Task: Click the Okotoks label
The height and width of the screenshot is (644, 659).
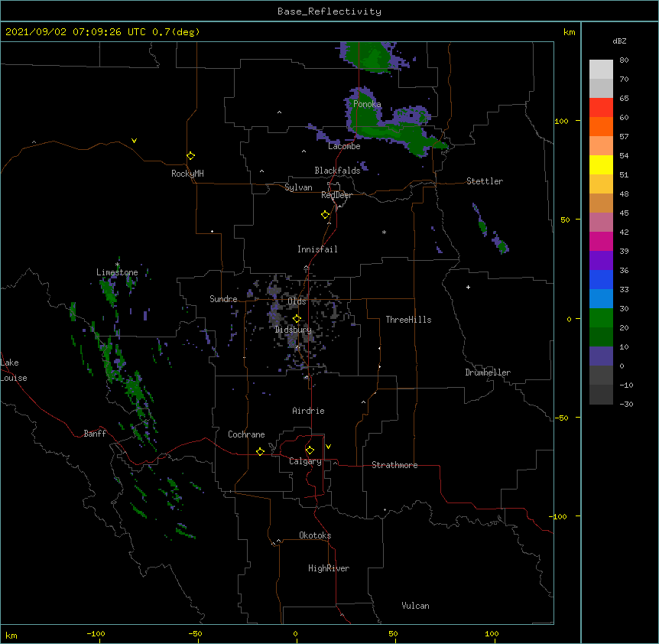Action: coord(315,535)
